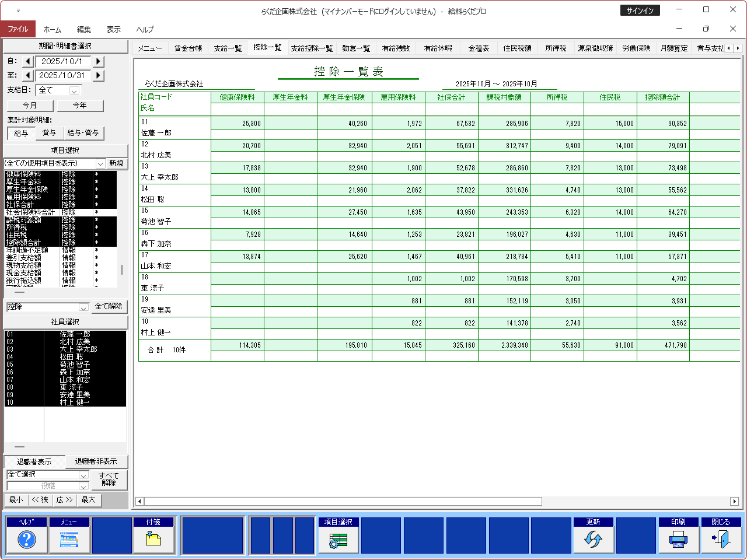Click the start date next-arrow button
Image resolution: width=747 pixels, height=560 pixels.
point(98,61)
